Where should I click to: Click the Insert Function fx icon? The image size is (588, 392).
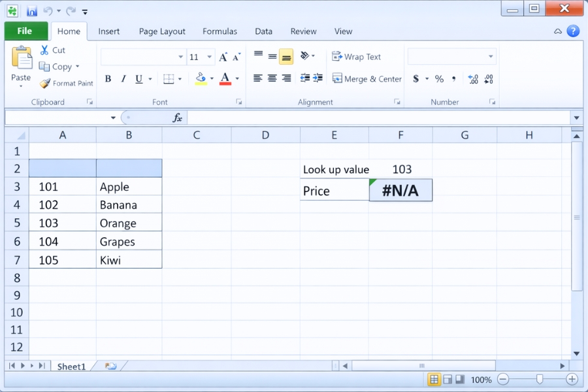177,118
